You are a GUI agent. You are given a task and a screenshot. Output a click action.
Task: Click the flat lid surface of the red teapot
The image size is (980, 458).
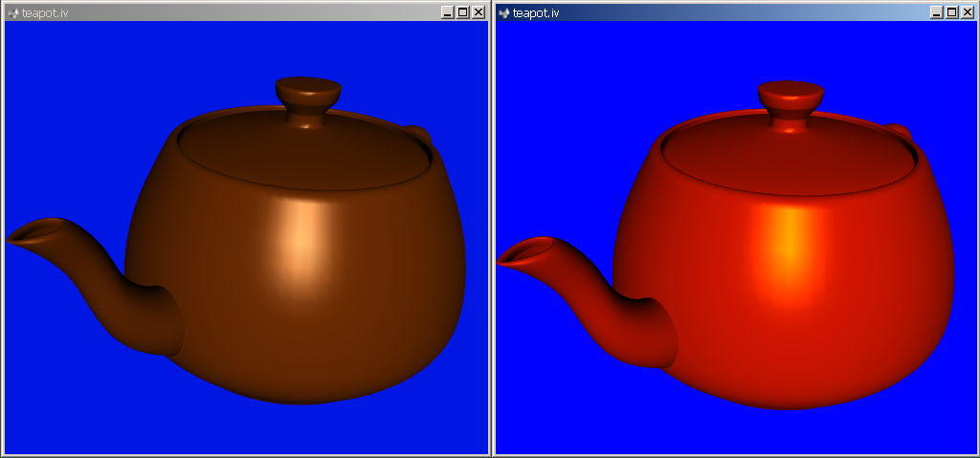(x=785, y=158)
